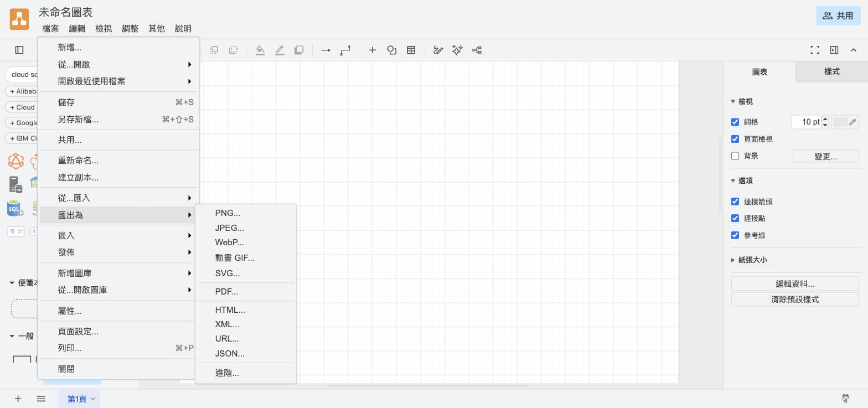Open the 嵌入 submenu

click(119, 235)
